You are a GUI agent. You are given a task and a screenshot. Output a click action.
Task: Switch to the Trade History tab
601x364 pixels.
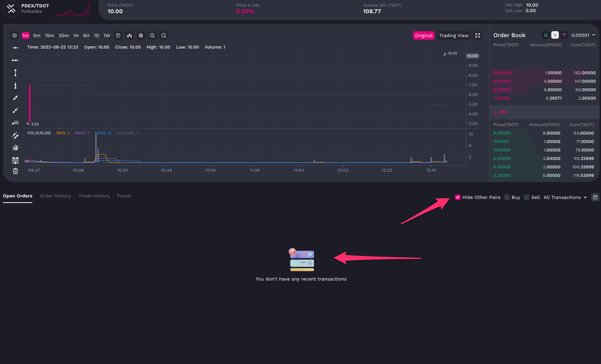[x=94, y=196]
